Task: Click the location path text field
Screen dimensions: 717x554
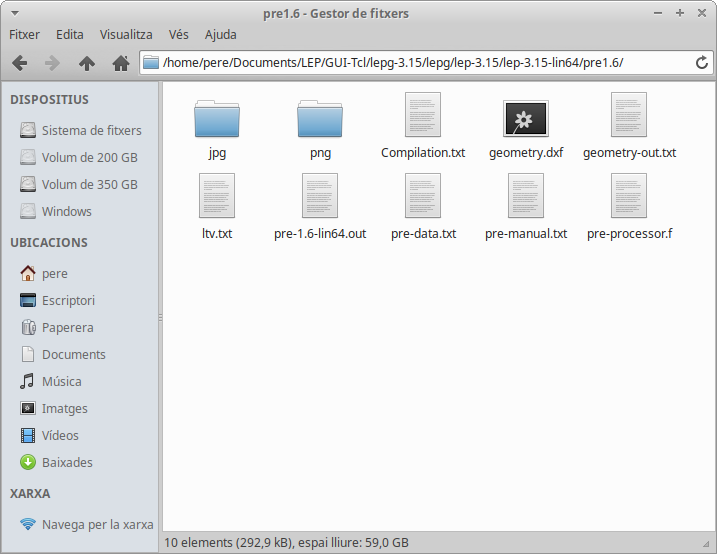Action: coord(425,63)
